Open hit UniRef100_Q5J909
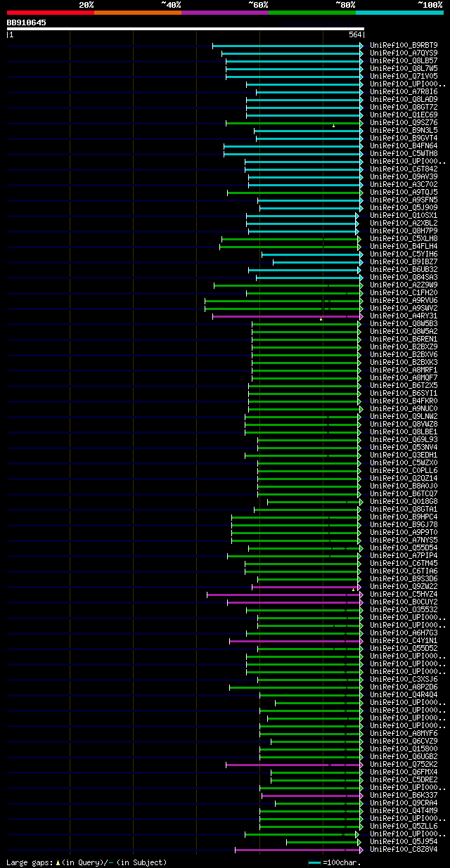Image resolution: width=450 pixels, height=868 pixels. pos(404,208)
